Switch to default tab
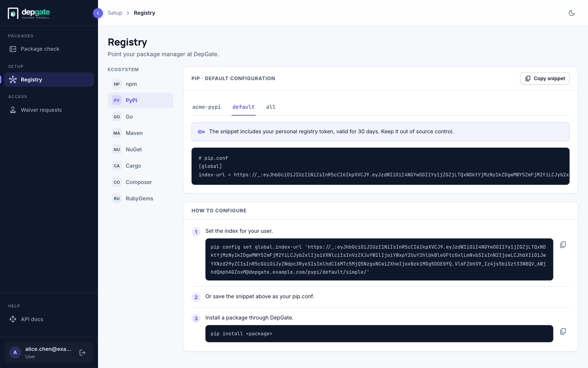This screenshot has height=368, width=588. [243, 107]
